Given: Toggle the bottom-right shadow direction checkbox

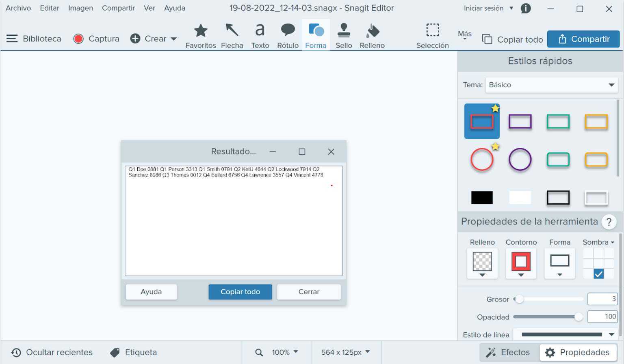Looking at the screenshot, I should point(598,274).
